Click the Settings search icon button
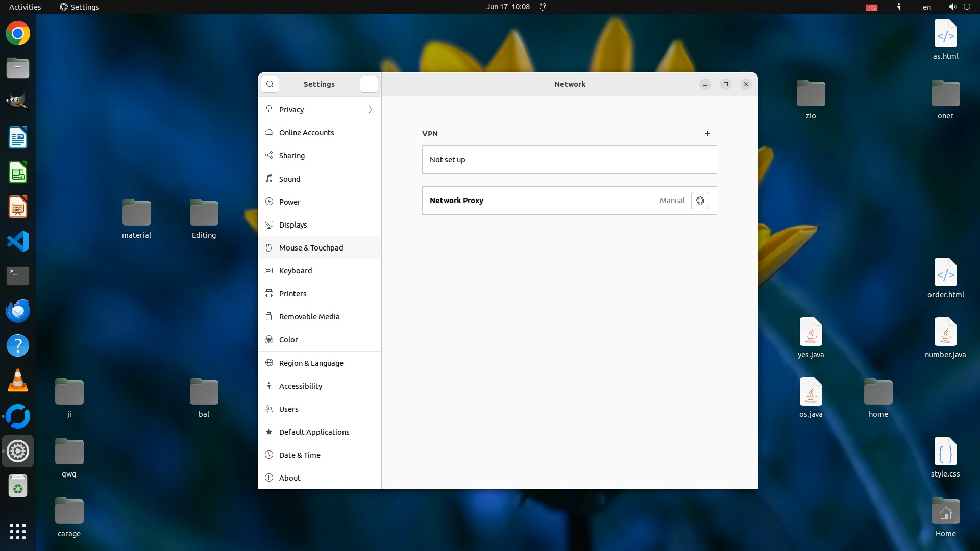This screenshot has width=980, height=551. pos(269,84)
